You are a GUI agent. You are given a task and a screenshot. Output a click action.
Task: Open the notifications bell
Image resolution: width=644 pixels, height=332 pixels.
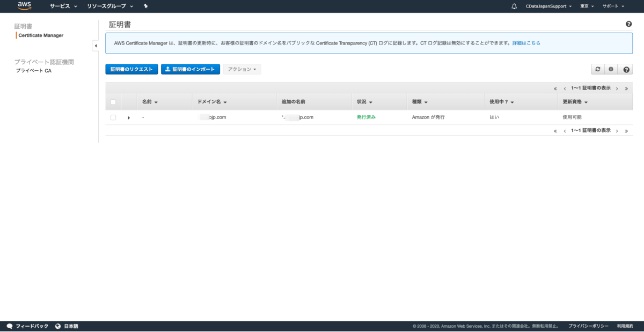click(514, 6)
